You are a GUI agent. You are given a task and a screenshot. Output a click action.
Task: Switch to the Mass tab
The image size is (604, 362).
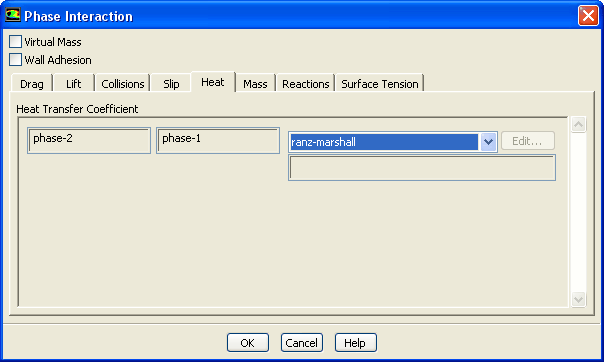[x=255, y=84]
